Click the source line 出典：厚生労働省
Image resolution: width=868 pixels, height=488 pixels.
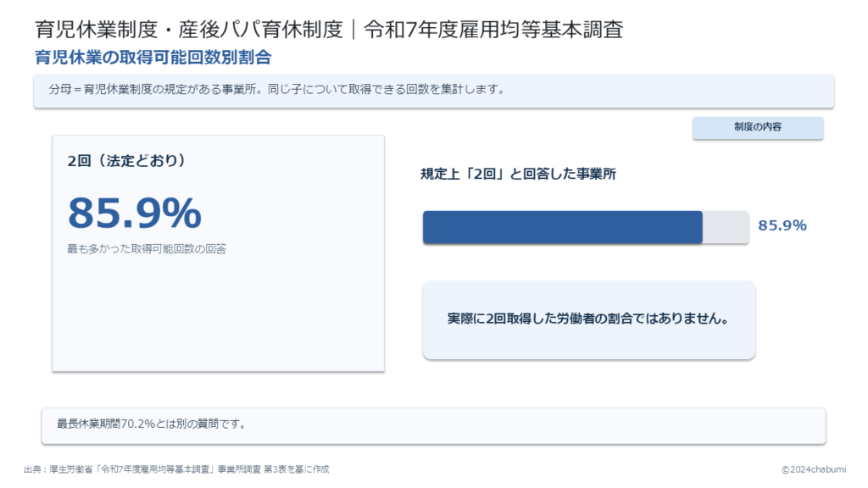coord(176,469)
